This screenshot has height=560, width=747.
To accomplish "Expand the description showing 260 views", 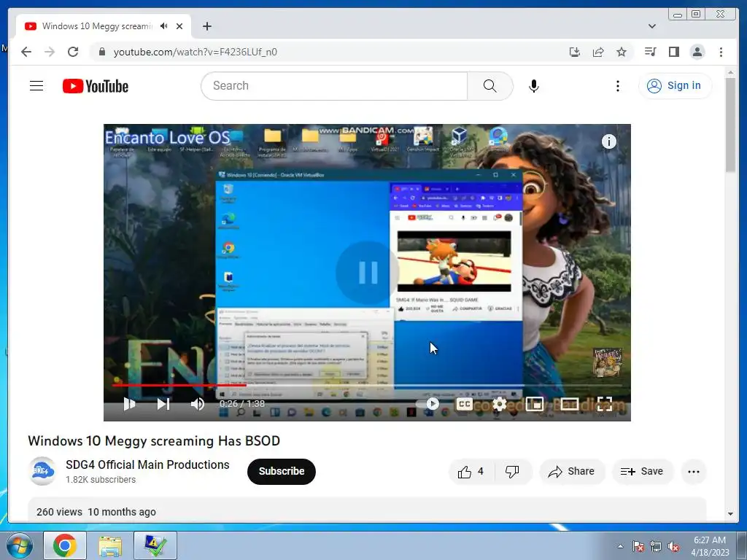I will click(367, 510).
